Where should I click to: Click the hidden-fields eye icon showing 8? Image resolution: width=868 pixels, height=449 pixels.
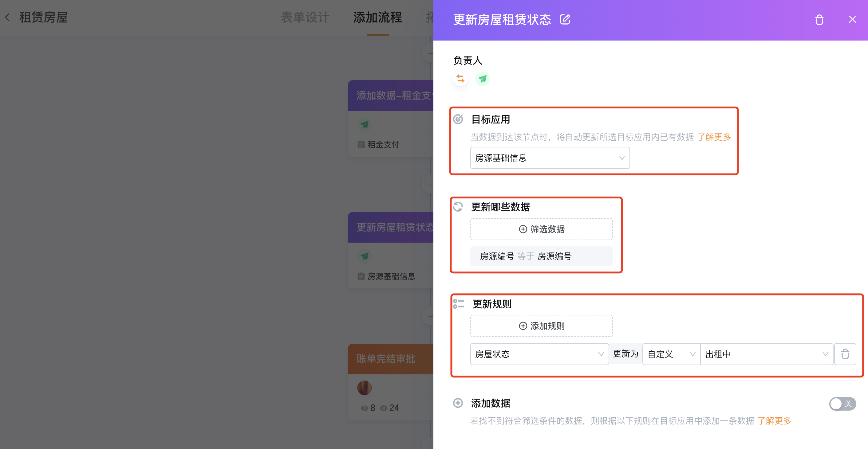click(x=364, y=408)
